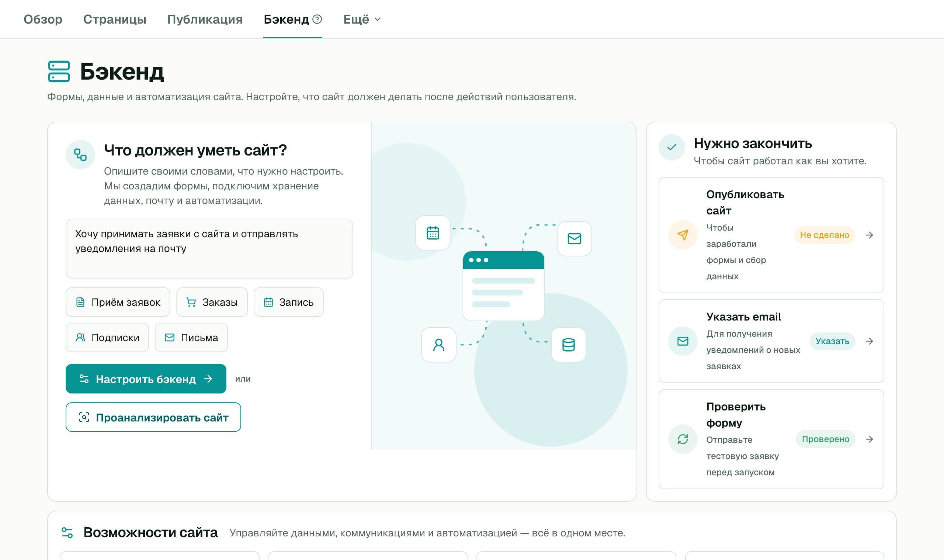Choose the Приём заявок chip
The height and width of the screenshot is (560, 944).
(118, 302)
